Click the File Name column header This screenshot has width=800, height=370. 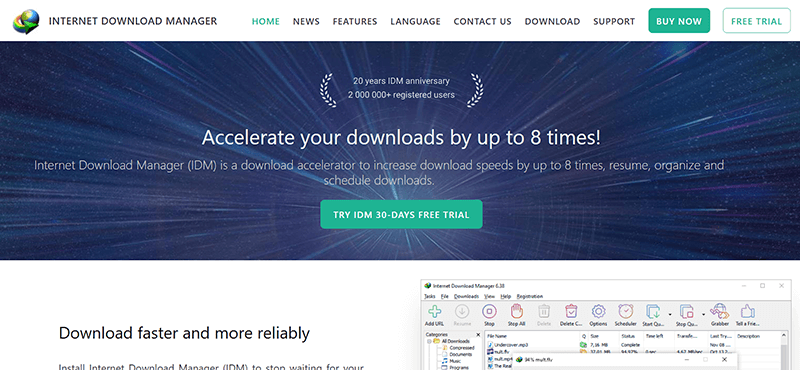click(497, 336)
